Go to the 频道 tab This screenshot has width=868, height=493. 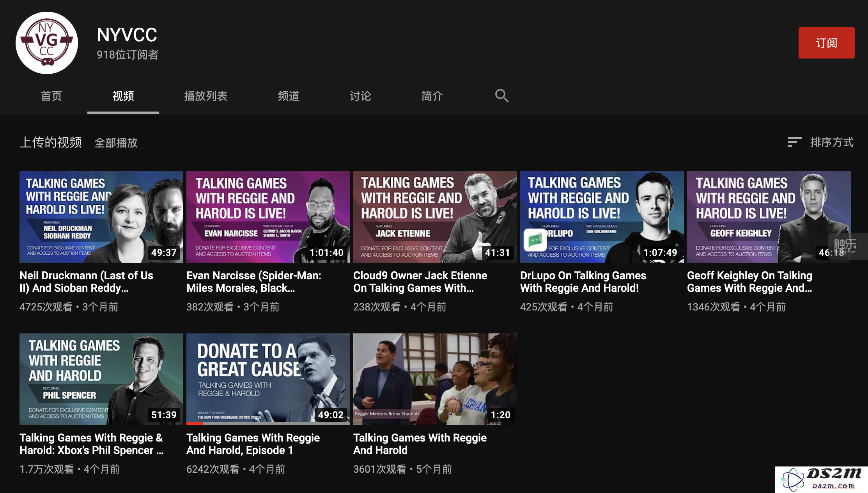[289, 96]
